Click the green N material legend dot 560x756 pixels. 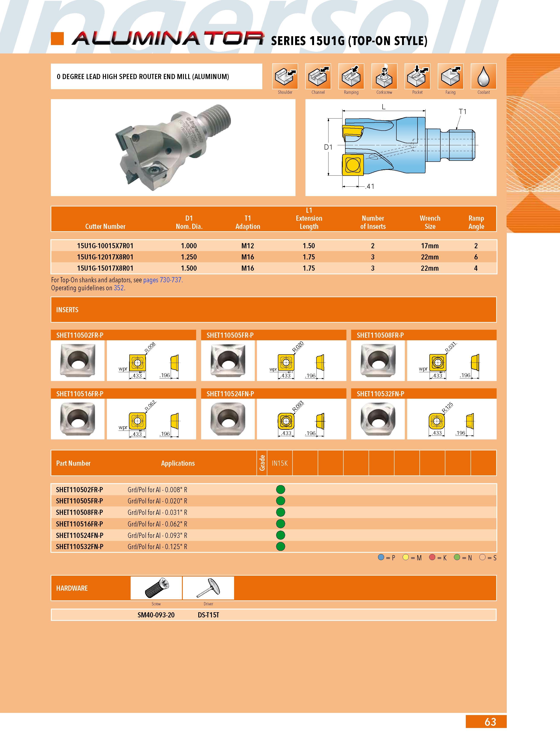(x=457, y=558)
